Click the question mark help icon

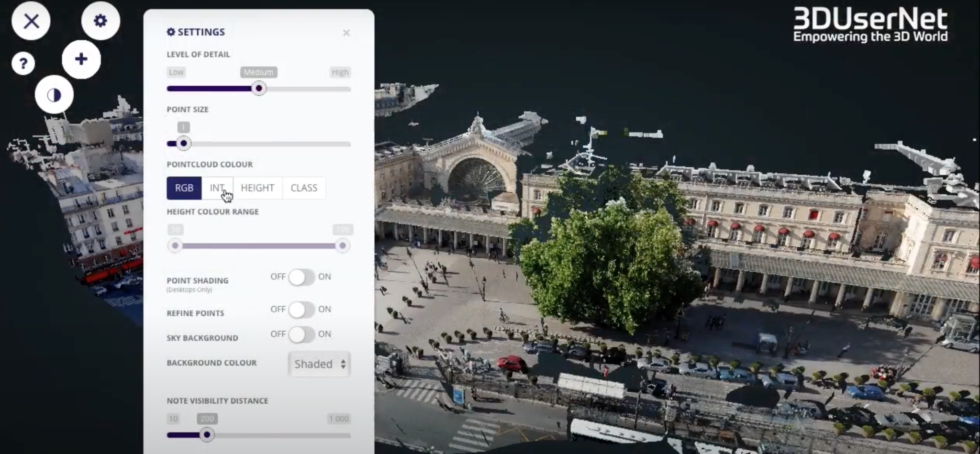23,63
